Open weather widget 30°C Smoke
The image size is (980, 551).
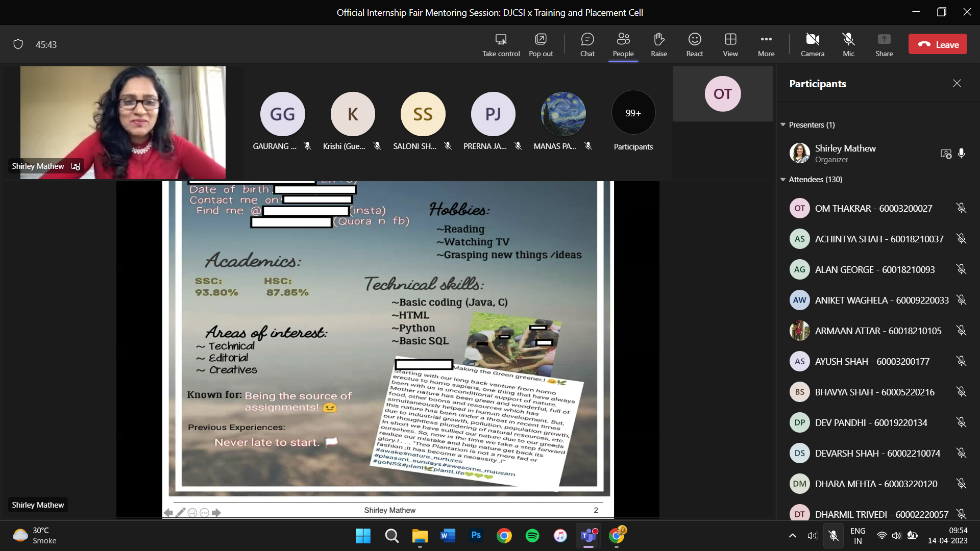click(36, 536)
